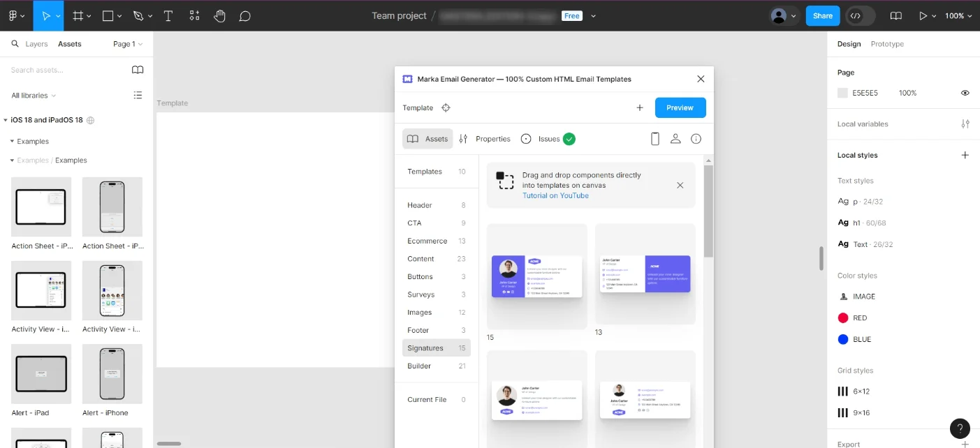Select the Templates category

click(437, 171)
